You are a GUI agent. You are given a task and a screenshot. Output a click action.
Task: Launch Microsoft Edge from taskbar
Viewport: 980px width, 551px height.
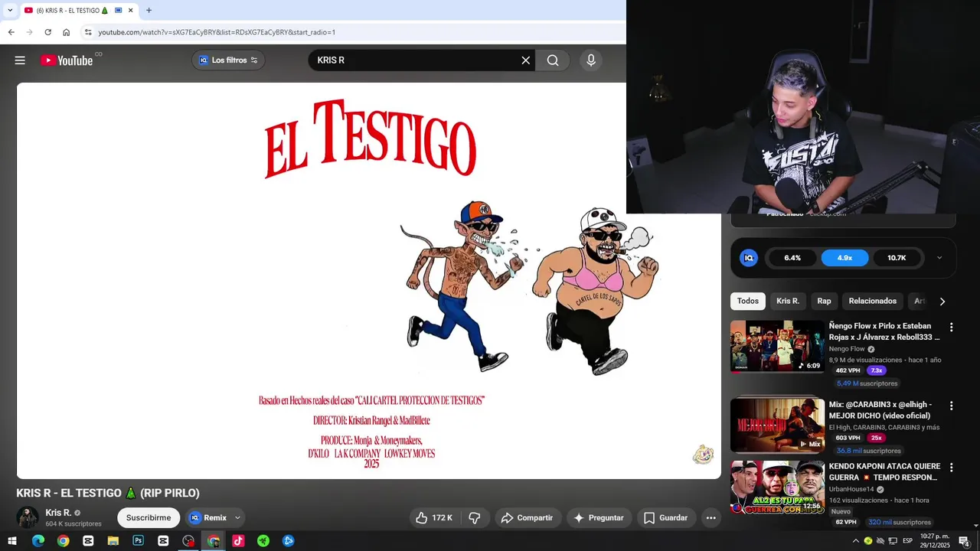(38, 541)
